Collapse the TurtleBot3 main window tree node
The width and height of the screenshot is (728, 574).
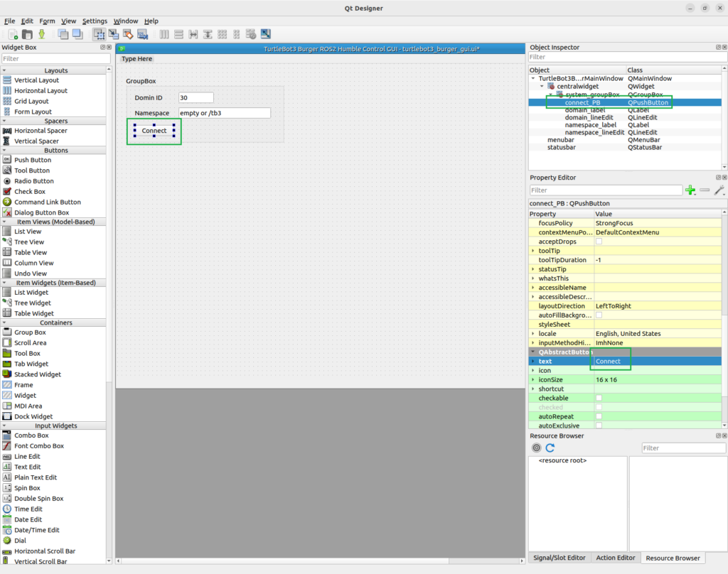pyautogui.click(x=533, y=78)
